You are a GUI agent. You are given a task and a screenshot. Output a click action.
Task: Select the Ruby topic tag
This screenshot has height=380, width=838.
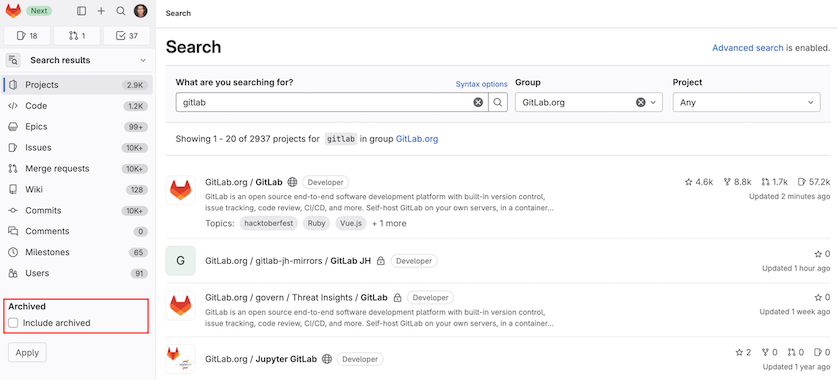pyautogui.click(x=316, y=223)
